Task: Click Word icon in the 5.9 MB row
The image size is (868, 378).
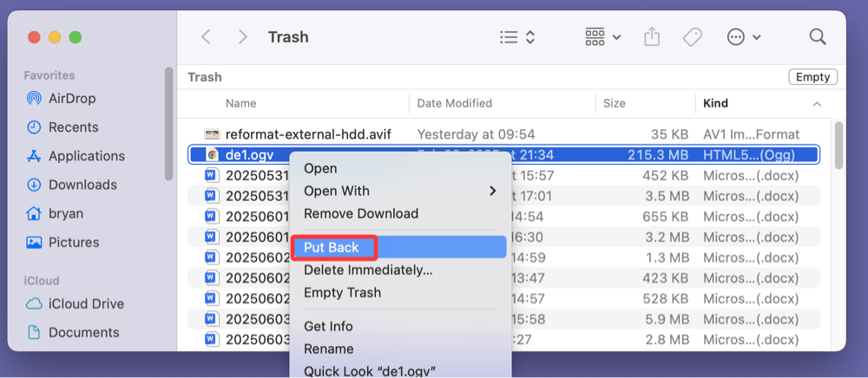Action: [x=212, y=319]
